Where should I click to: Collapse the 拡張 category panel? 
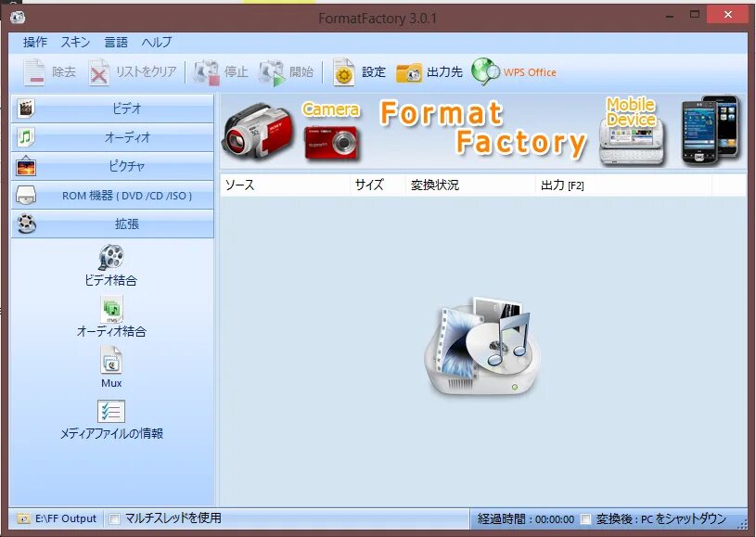pos(112,224)
